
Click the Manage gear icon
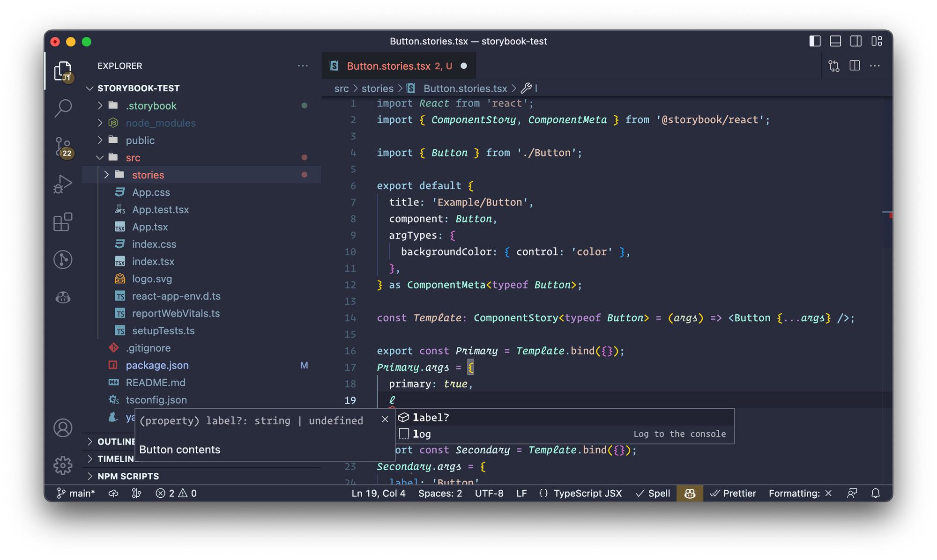click(x=63, y=465)
